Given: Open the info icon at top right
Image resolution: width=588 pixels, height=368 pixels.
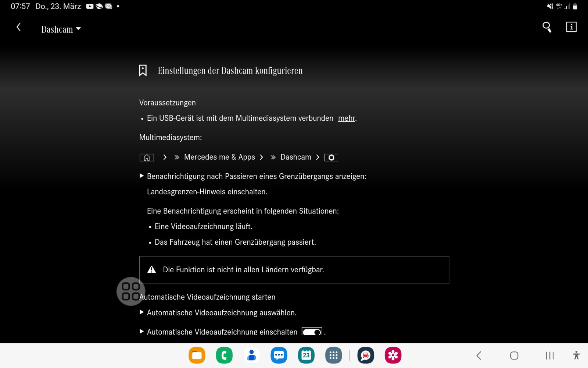Looking at the screenshot, I should (x=571, y=27).
